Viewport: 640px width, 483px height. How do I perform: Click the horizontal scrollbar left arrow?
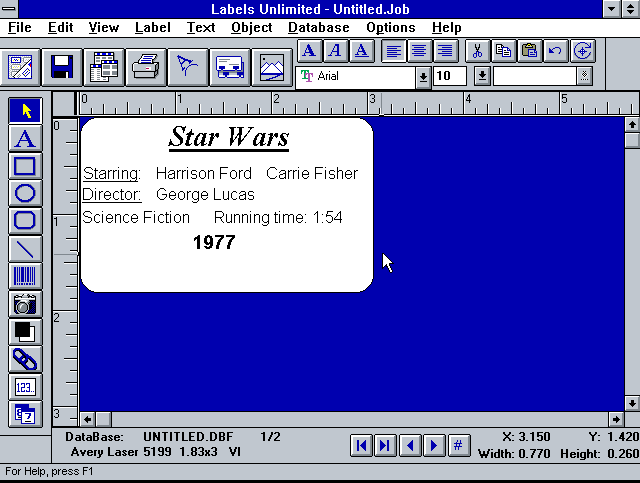87,419
